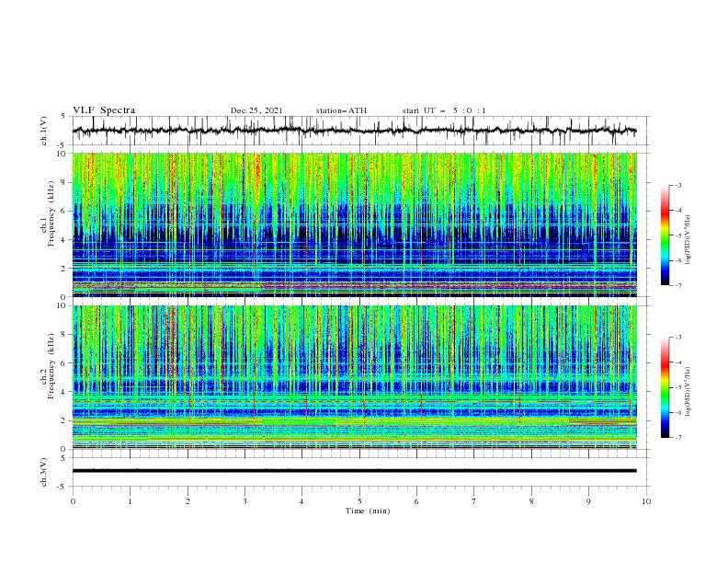The width and height of the screenshot is (728, 563).
Task: Click inside the ch.1 spectrogram
Action: click(354, 224)
